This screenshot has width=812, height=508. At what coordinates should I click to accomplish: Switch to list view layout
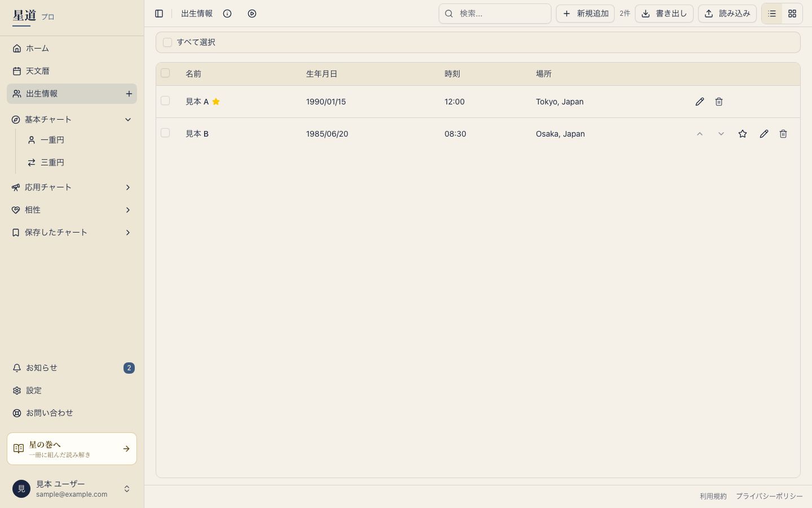click(x=772, y=14)
